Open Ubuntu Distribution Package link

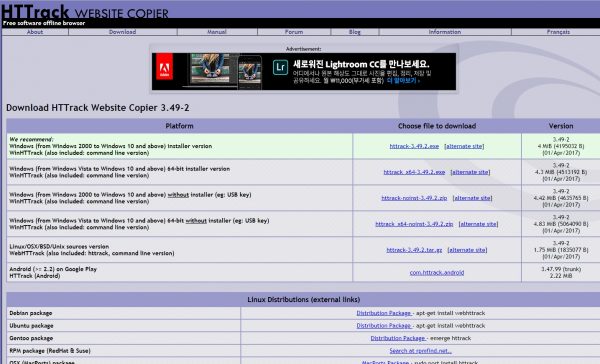tap(384, 326)
